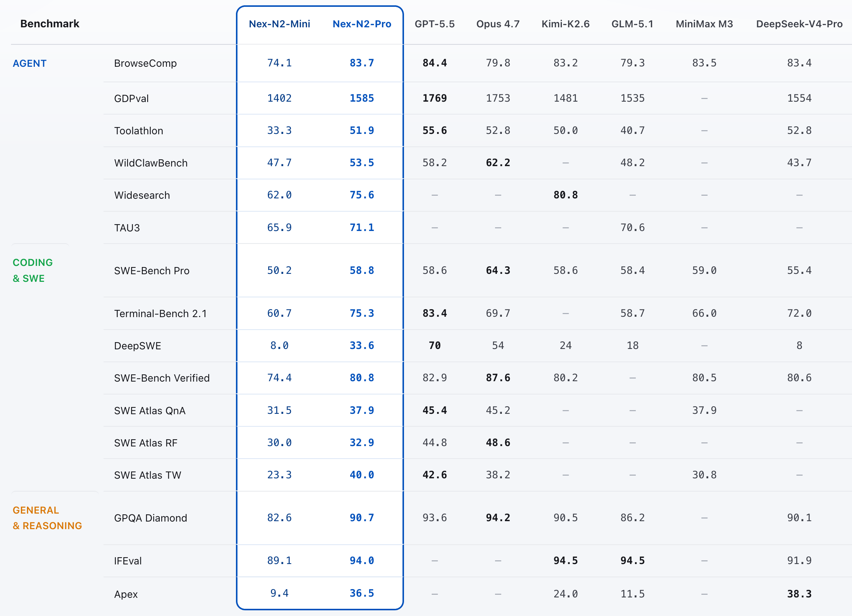Screen dimensions: 852x616
Task: Click the "Terminal-Bench 2.1" row label
Action: coord(160,314)
